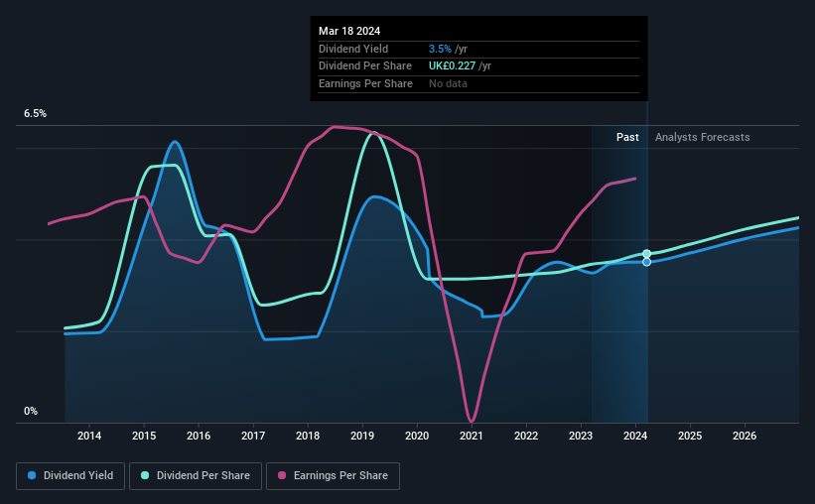Click the 2014 x-axis label
Viewport: 815px width, 504px height.
click(x=89, y=436)
